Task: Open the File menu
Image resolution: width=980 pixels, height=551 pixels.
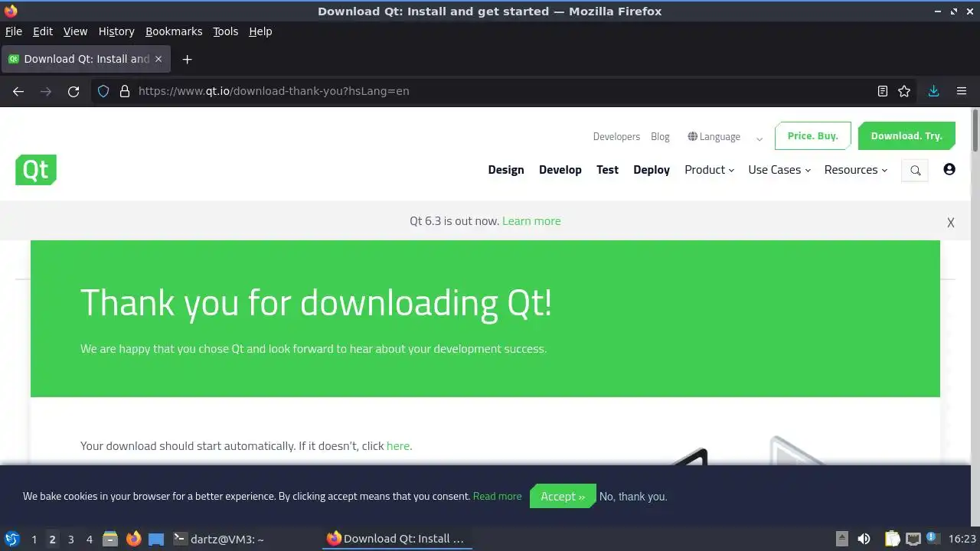Action: (14, 31)
